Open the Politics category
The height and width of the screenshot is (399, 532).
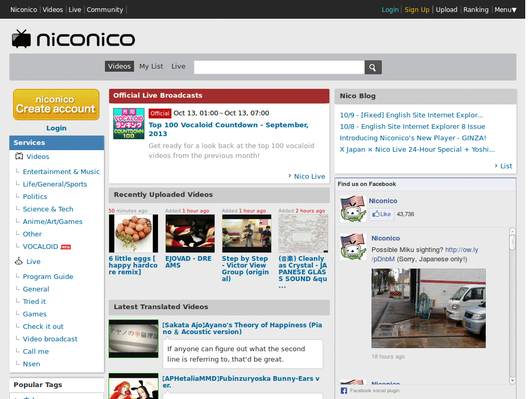pos(35,196)
